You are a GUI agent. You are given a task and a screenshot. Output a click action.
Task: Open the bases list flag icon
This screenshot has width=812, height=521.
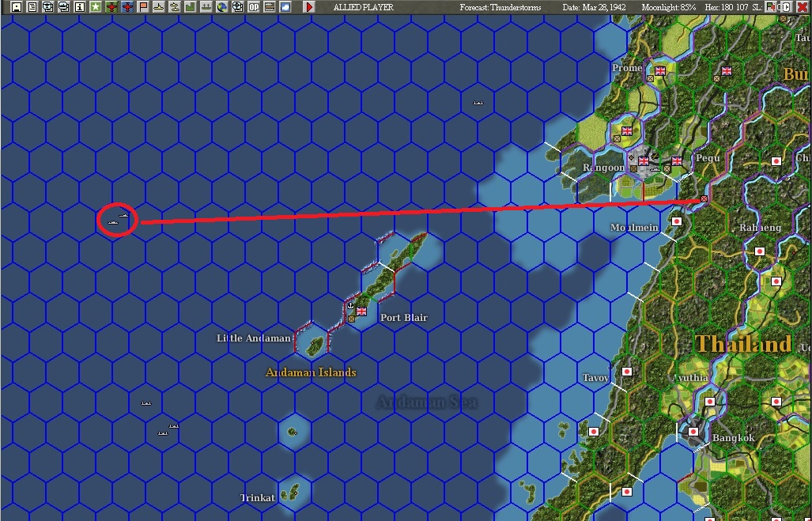click(x=143, y=7)
